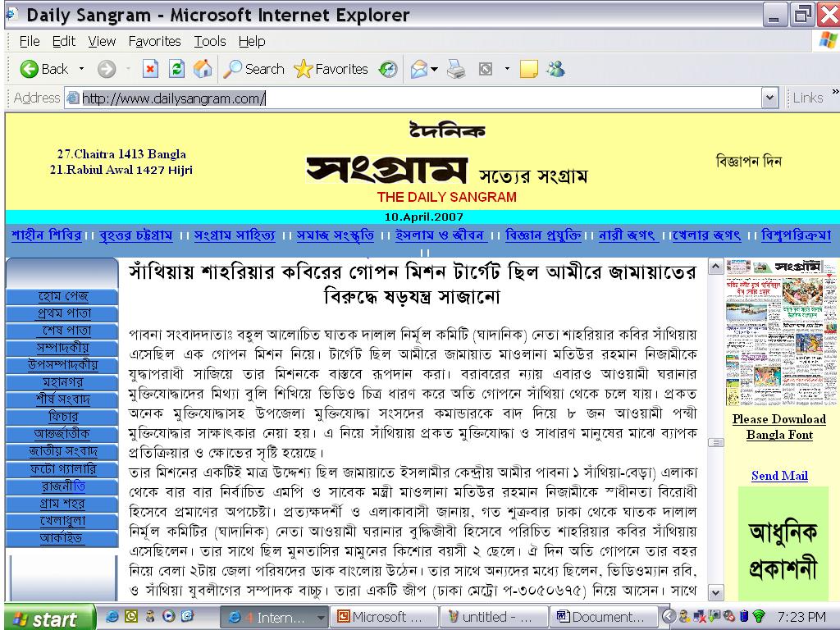The image size is (840, 630).
Task: Click the Print printer icon
Action: [x=456, y=69]
